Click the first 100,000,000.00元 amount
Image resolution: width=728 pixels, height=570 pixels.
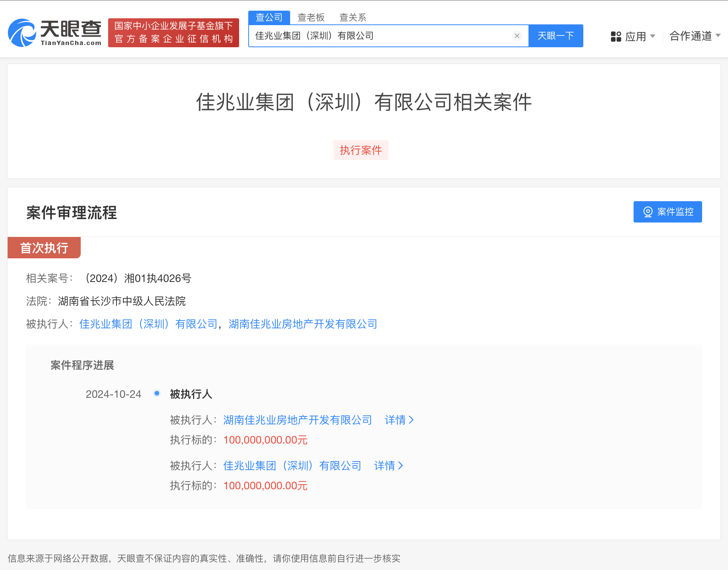(x=265, y=440)
